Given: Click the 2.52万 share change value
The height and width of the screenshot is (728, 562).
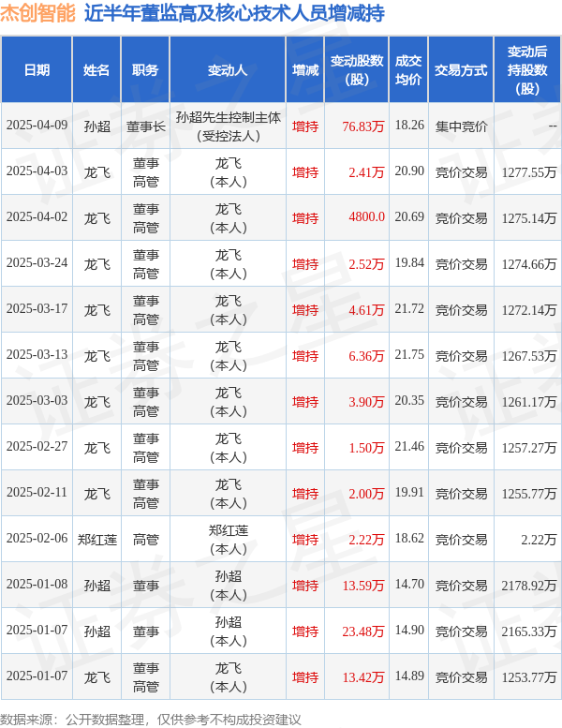Looking at the screenshot, I should [366, 264].
